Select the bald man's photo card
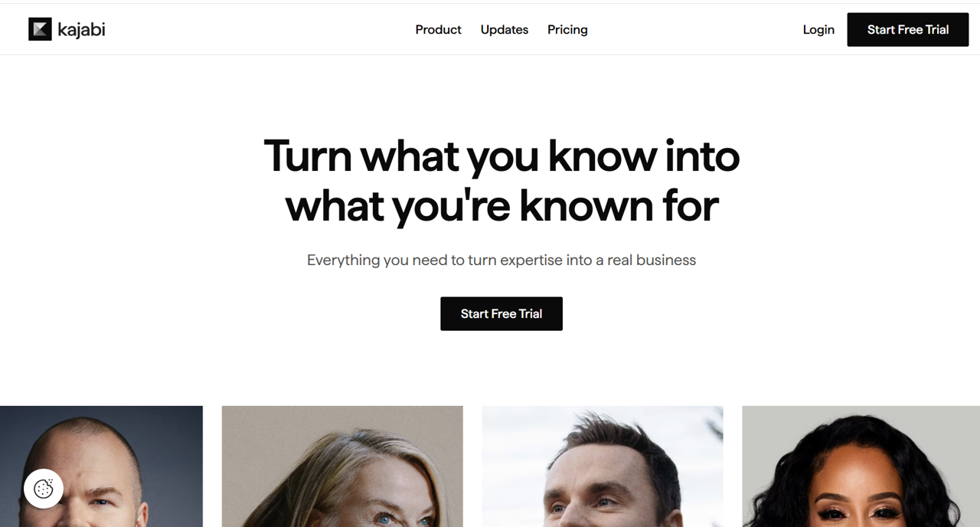Image resolution: width=980 pixels, height=527 pixels. [x=101, y=466]
